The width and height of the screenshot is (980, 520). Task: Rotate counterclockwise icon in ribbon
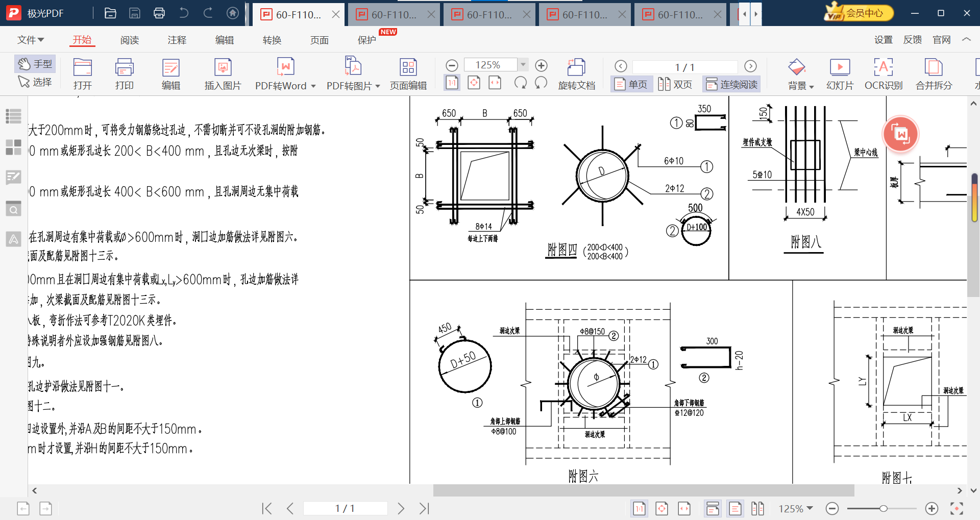click(521, 83)
